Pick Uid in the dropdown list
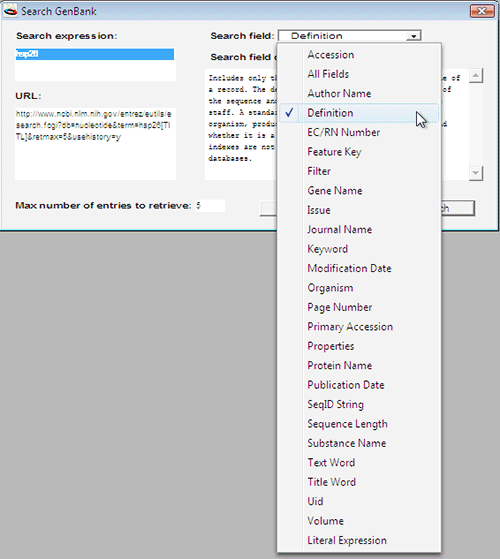The image size is (500, 559). coord(359,502)
